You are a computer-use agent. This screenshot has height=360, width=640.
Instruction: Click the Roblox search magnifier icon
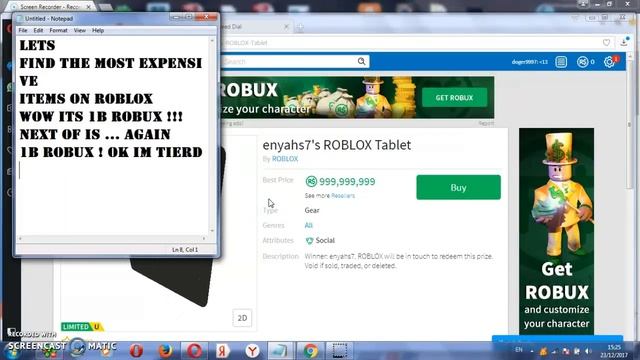tap(361, 61)
